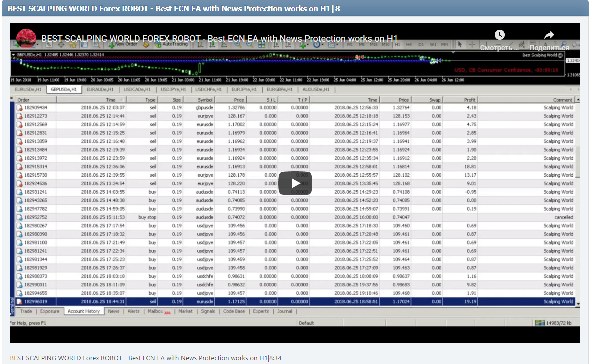Switch chart to M15 timeframe

point(373,44)
